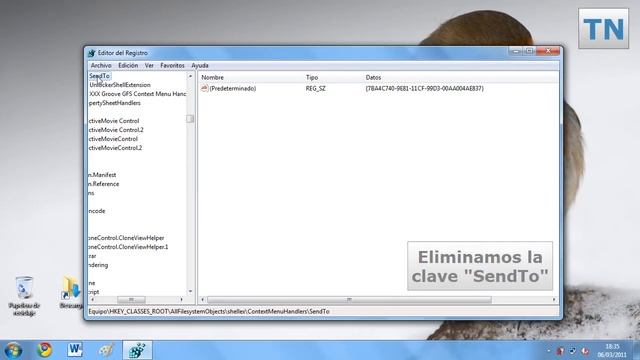Viewport: 640px width, 360px height.
Task: Click the tree pane horizontal scrollbar thumb
Action: (x=131, y=300)
